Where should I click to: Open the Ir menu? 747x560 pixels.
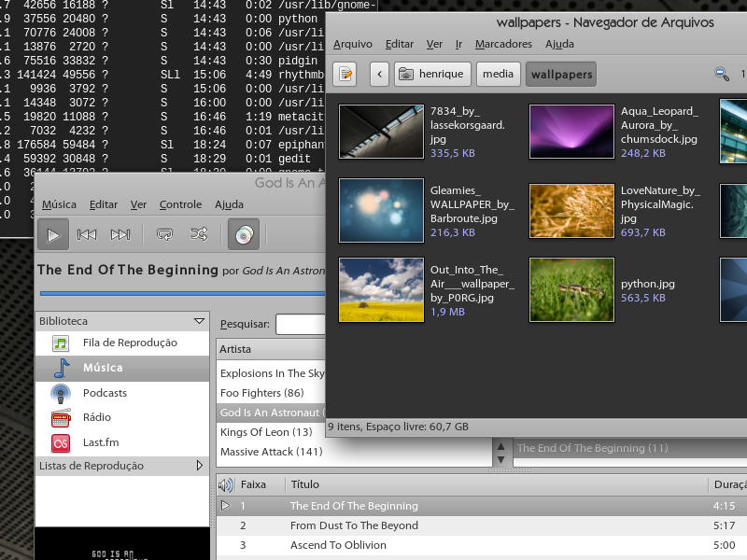[x=458, y=44]
